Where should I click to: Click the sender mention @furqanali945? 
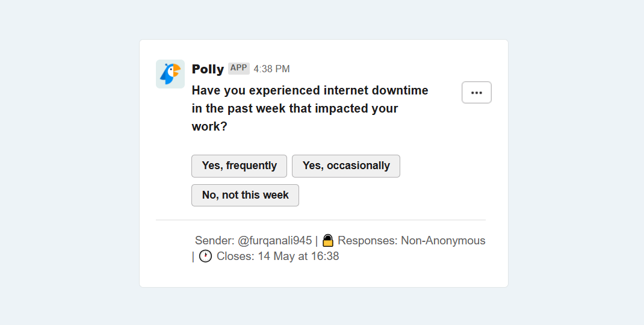(275, 240)
